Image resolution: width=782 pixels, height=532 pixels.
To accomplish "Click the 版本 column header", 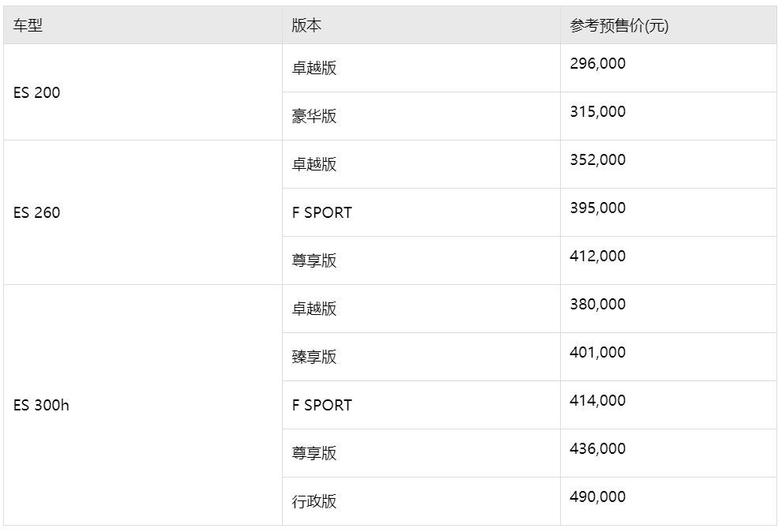I will (x=421, y=25).
